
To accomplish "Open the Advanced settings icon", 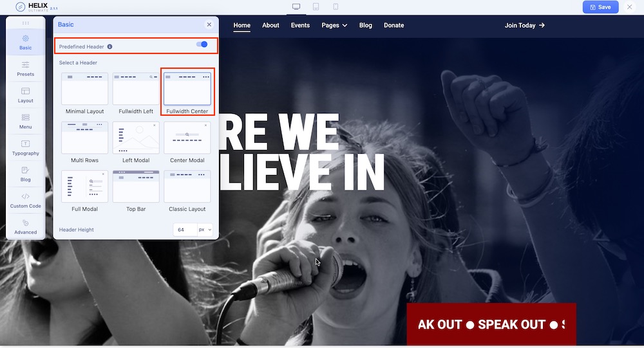I will coord(25,226).
